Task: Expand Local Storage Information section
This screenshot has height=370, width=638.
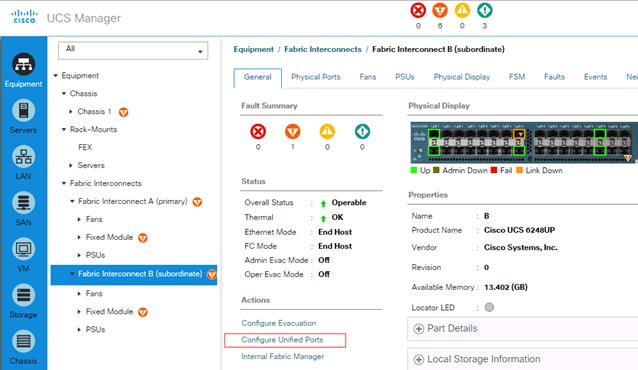Action: click(477, 359)
